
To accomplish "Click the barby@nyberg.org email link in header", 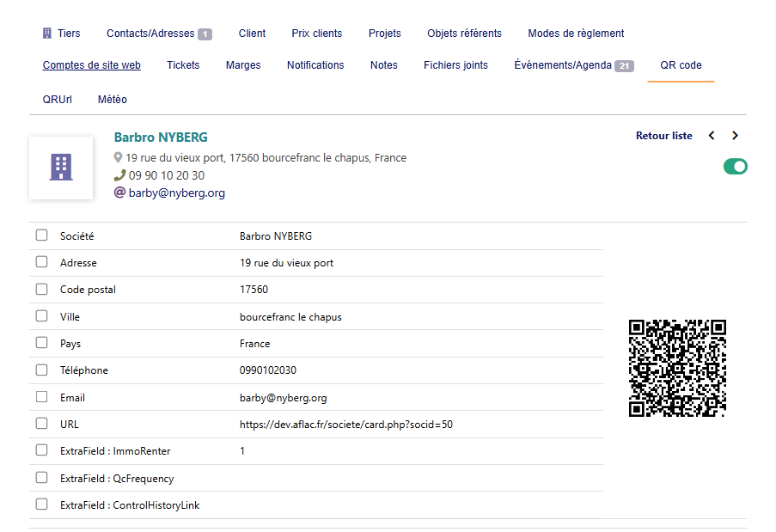I will coord(176,193).
